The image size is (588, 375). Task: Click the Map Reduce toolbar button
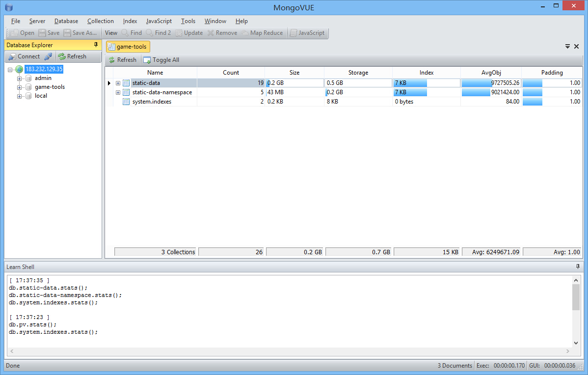point(262,33)
